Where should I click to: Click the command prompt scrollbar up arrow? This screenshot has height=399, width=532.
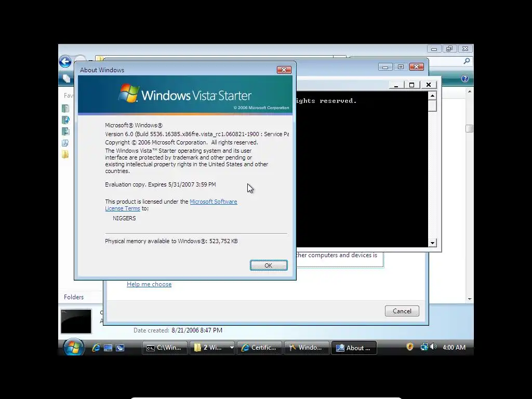(x=432, y=96)
